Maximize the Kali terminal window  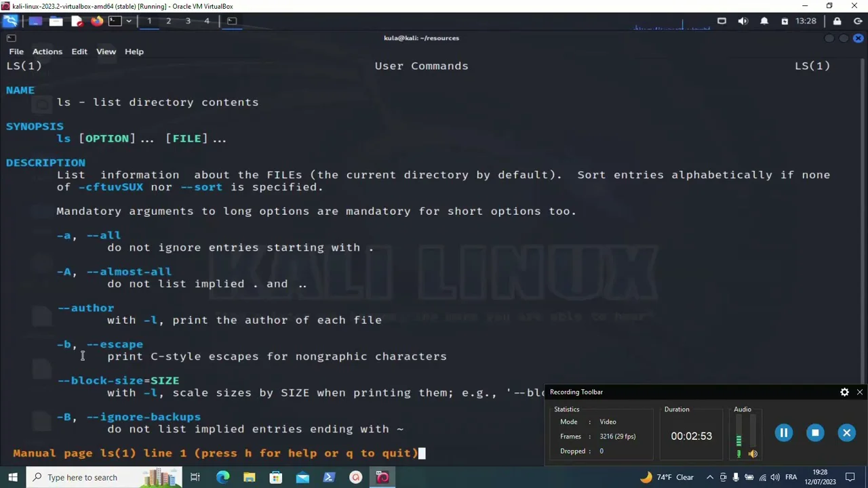[x=844, y=38]
